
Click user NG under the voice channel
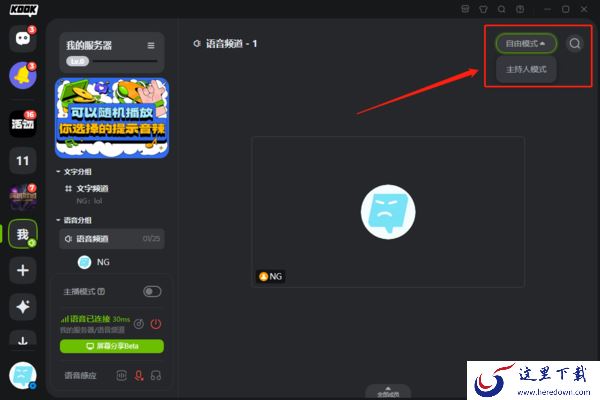click(94, 262)
